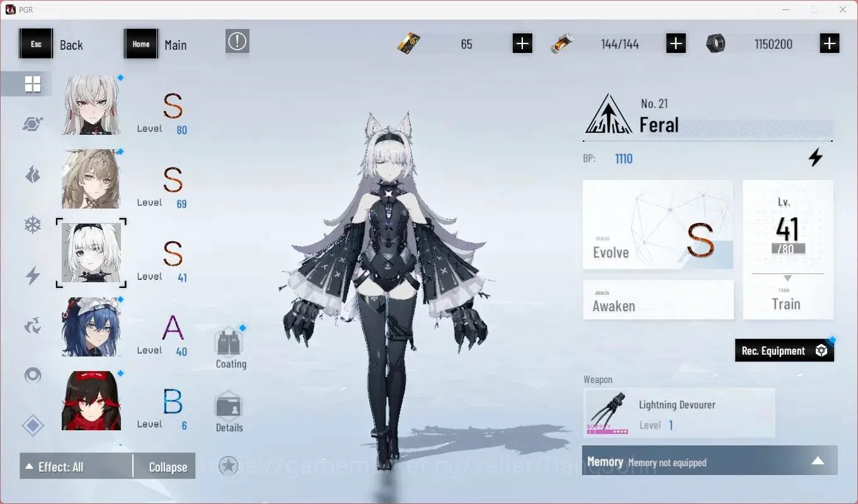
Task: Select the level 40 A-rank character portrait
Action: coord(91,327)
